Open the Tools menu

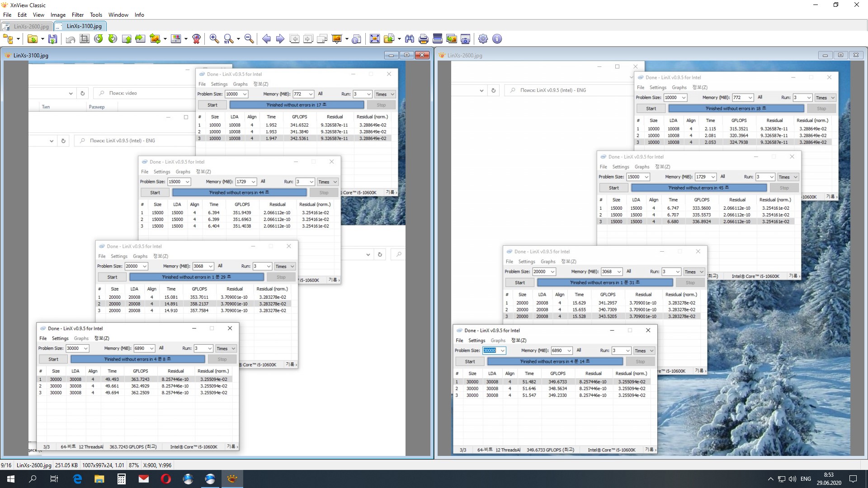[96, 15]
